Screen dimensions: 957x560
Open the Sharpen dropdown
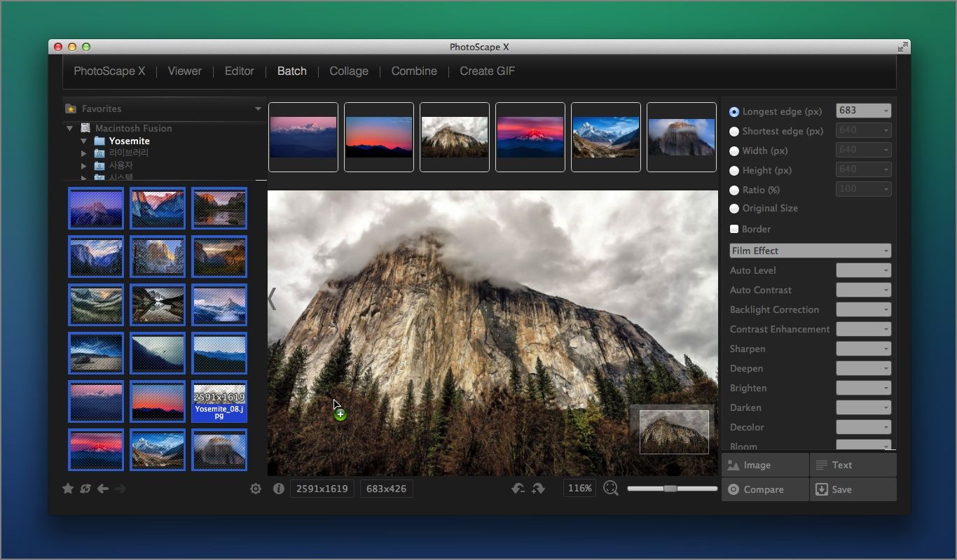tap(864, 349)
